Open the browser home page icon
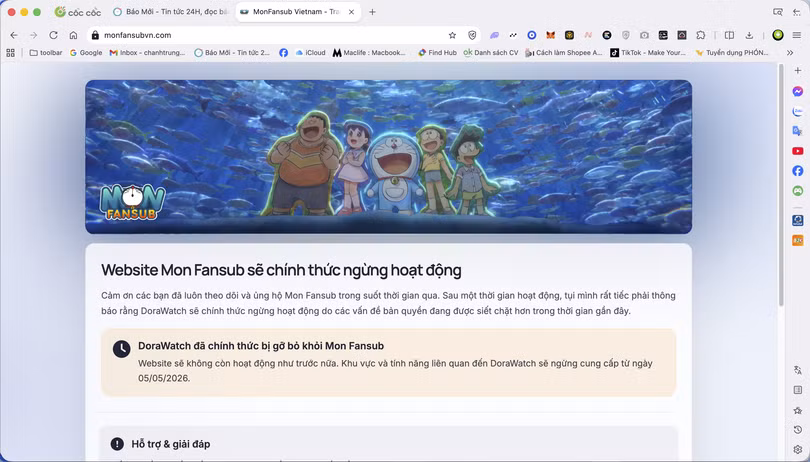The height and width of the screenshot is (462, 810). pyautogui.click(x=73, y=35)
